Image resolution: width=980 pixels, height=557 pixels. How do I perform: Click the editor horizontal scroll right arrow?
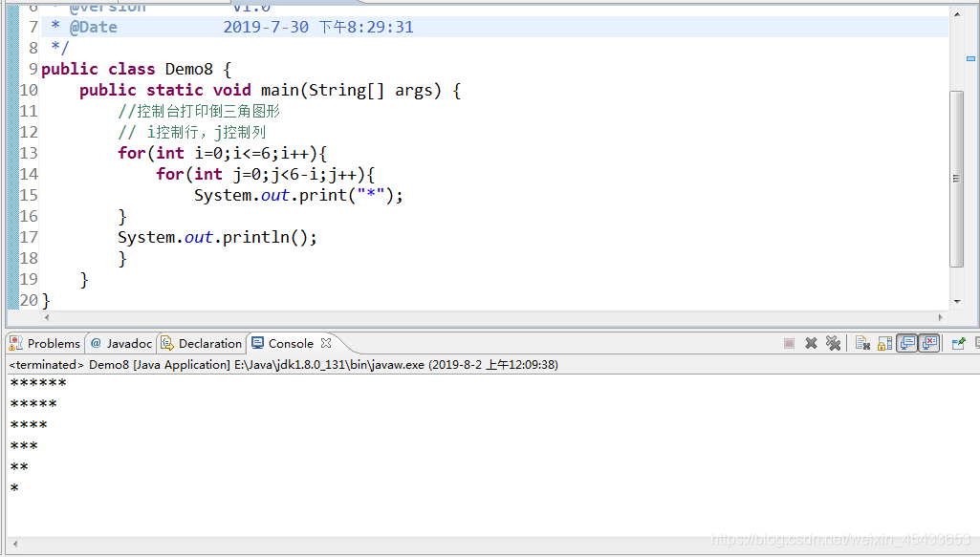coord(941,318)
